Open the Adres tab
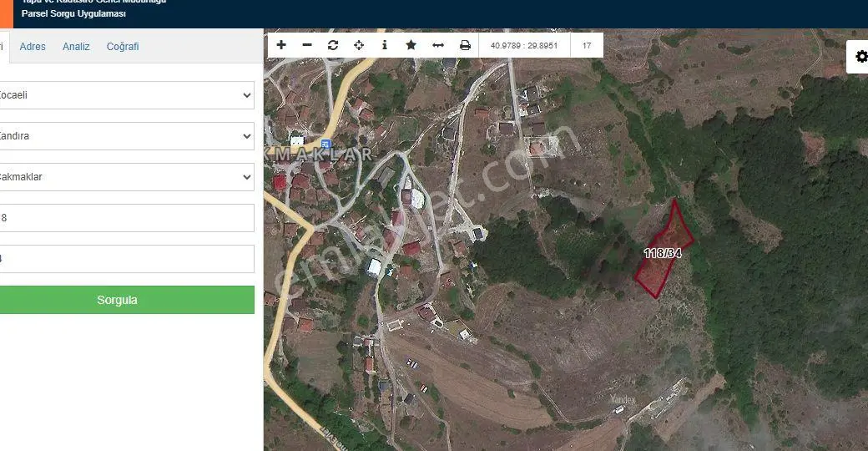868x451 pixels. pyautogui.click(x=33, y=47)
